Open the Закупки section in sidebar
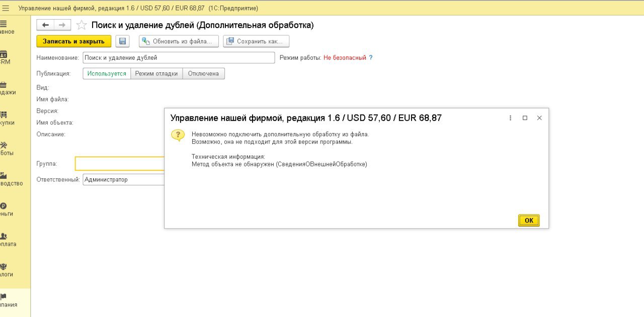 pos(7,118)
